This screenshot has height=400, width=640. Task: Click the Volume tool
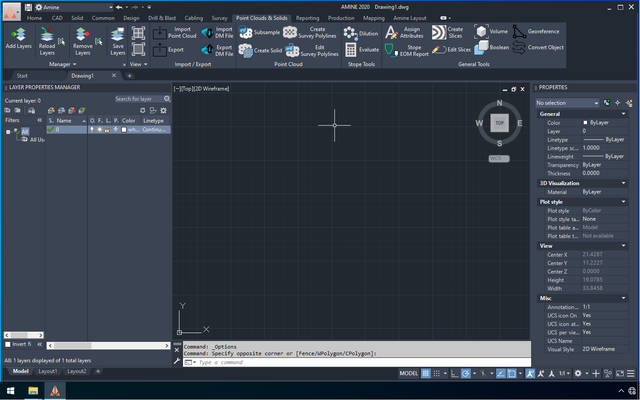pyautogui.click(x=491, y=31)
